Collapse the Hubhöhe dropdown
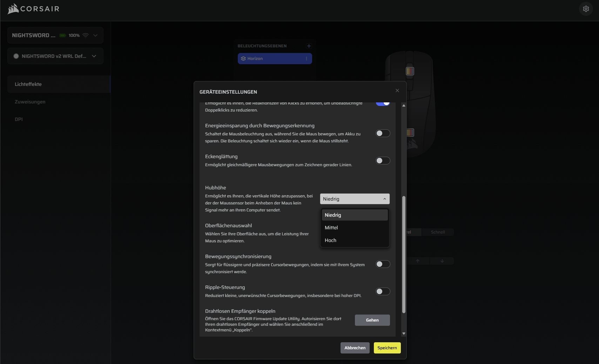 [x=355, y=199]
